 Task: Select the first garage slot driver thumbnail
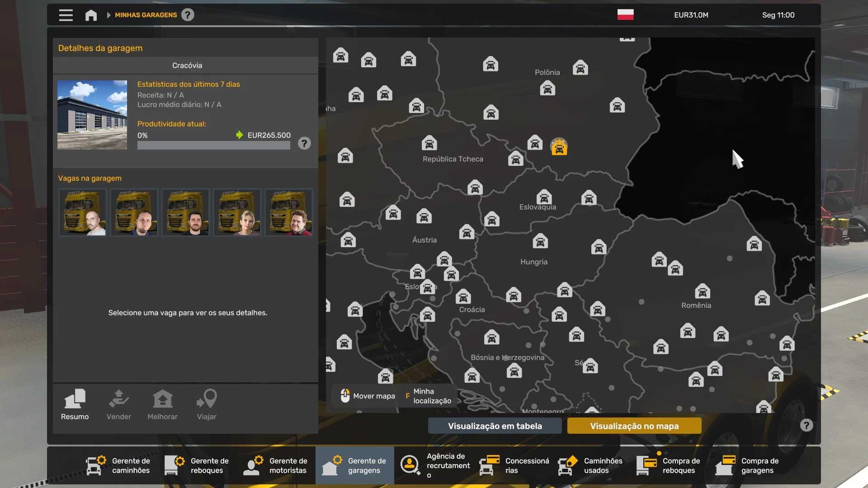point(83,212)
